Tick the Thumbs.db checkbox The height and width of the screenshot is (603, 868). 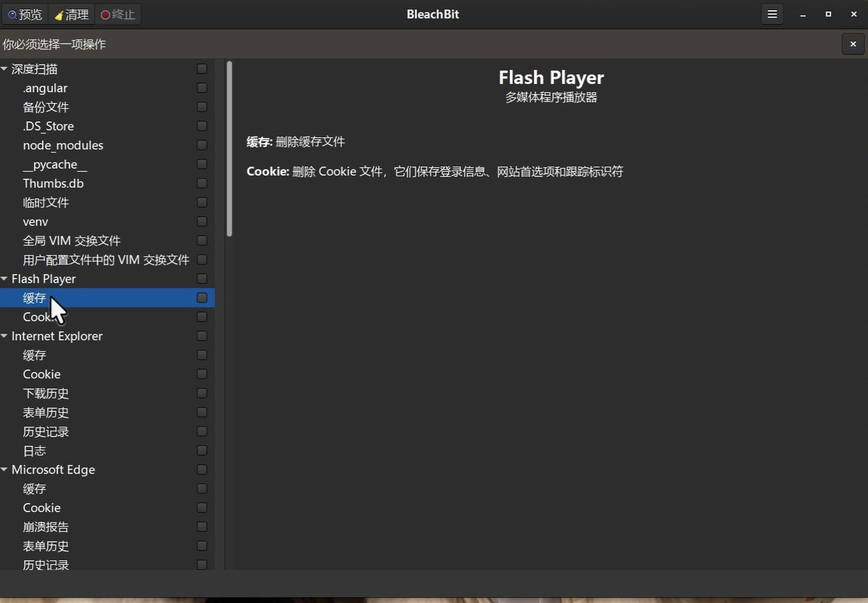coord(202,183)
